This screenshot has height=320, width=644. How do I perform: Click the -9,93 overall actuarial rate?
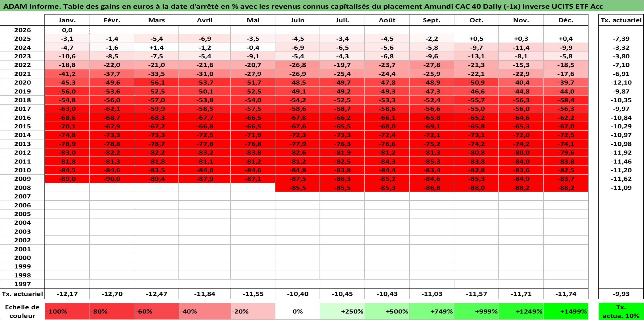pyautogui.click(x=621, y=294)
